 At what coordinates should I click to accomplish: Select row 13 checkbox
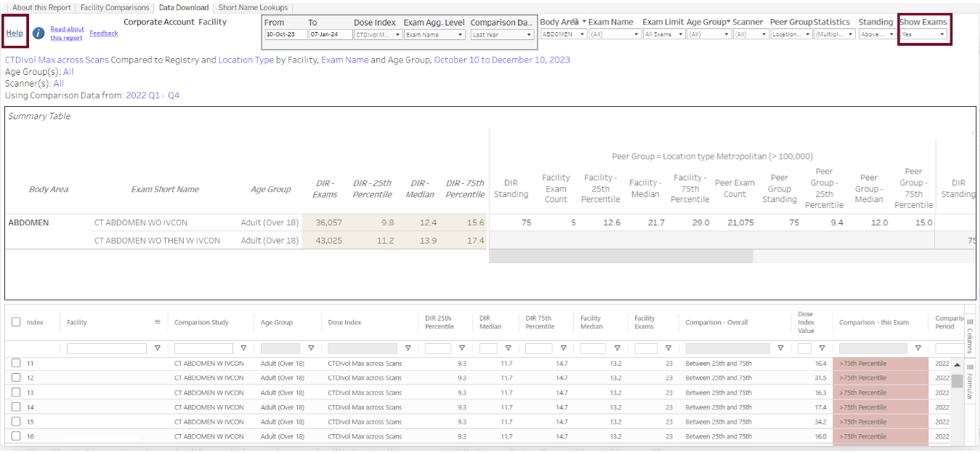coord(16,393)
